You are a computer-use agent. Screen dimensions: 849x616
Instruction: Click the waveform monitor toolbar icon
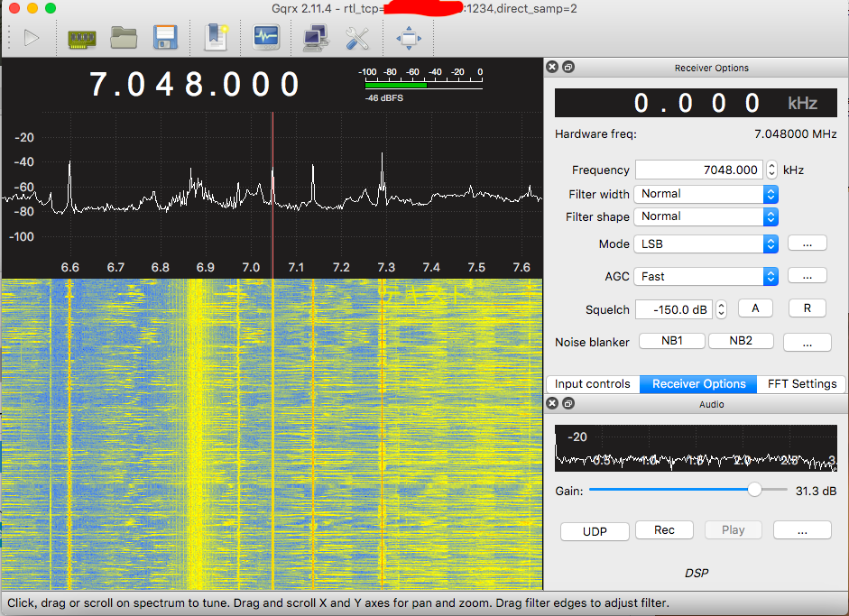(266, 37)
